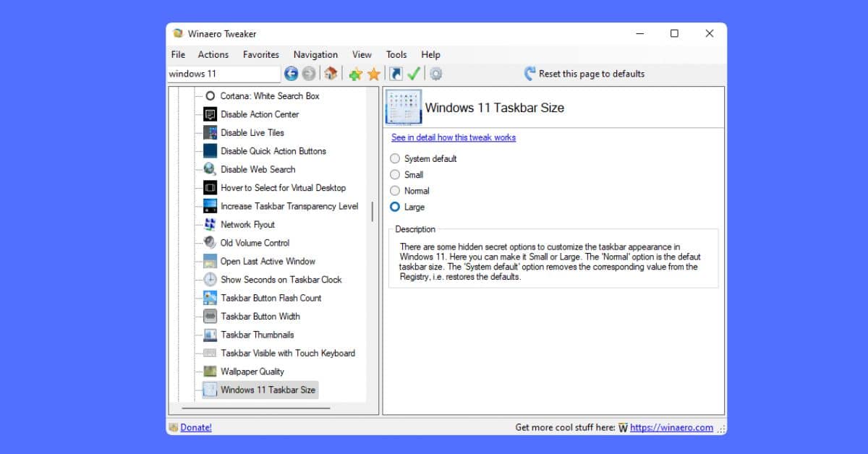Select the Normal taskbar size option
The height and width of the screenshot is (454, 868).
pyautogui.click(x=395, y=191)
